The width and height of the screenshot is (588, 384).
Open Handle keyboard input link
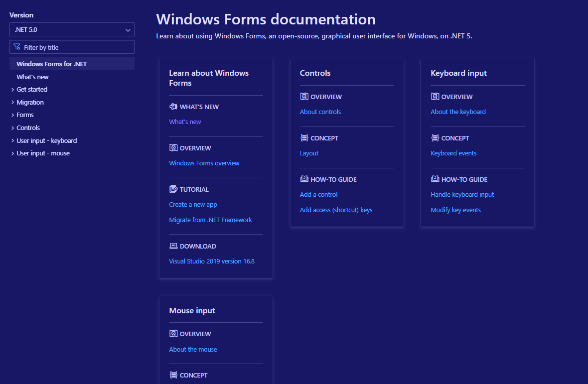pos(462,194)
